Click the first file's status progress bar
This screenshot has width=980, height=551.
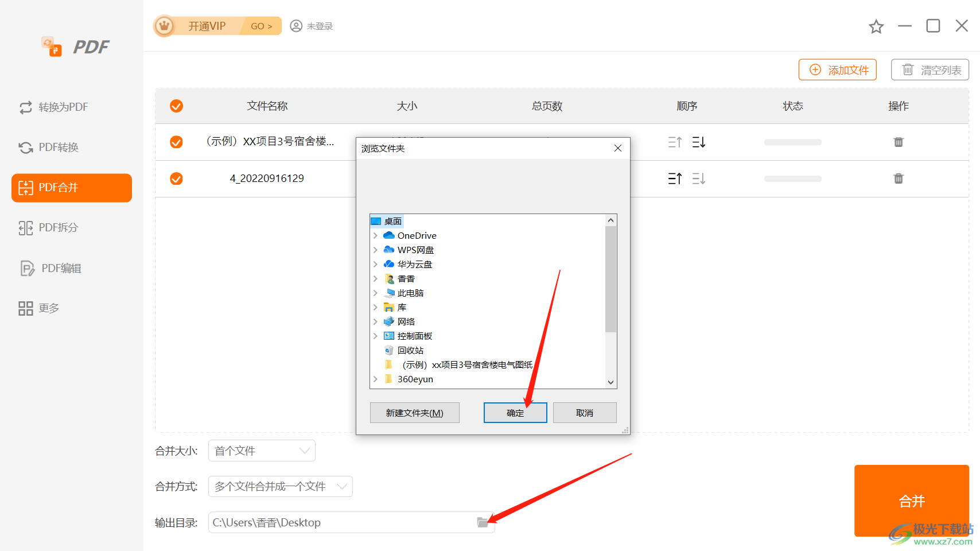pyautogui.click(x=792, y=142)
